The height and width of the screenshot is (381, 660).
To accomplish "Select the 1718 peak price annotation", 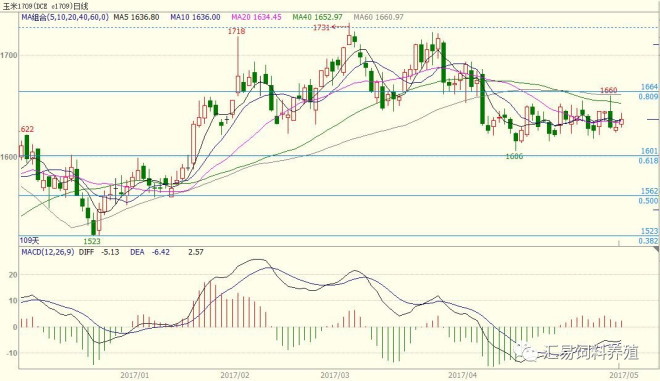I will [236, 31].
